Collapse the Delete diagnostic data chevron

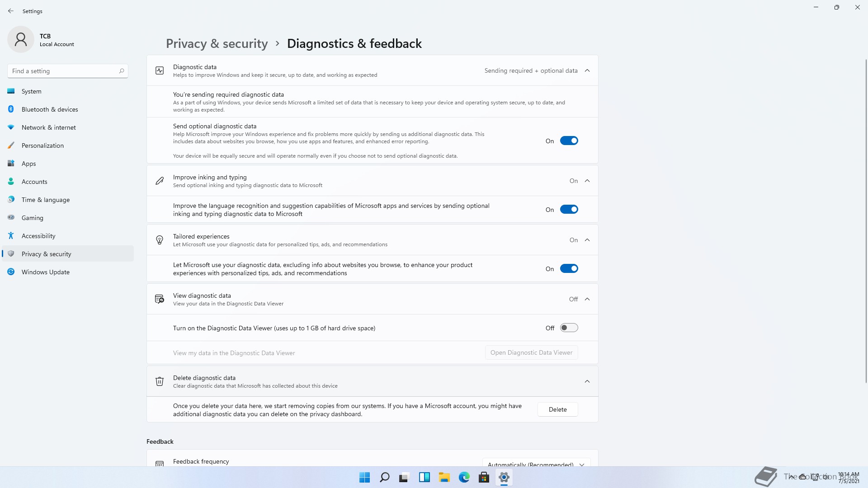(587, 381)
